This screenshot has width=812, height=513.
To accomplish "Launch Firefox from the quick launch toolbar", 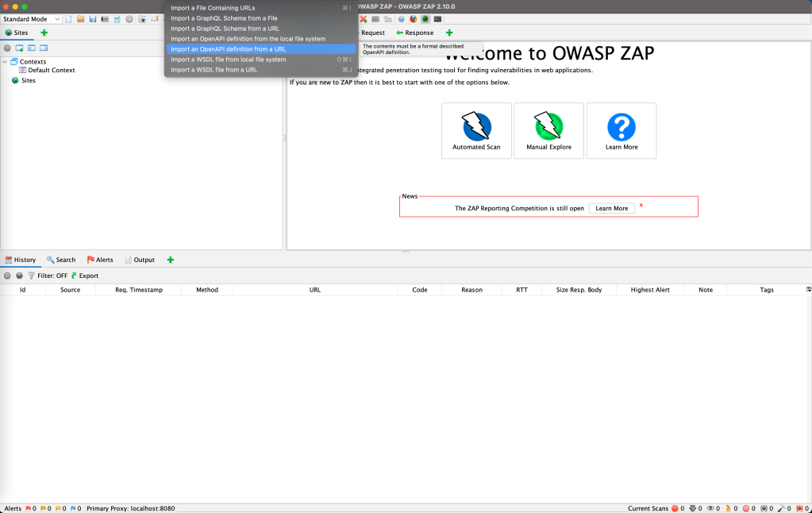I will 414,19.
